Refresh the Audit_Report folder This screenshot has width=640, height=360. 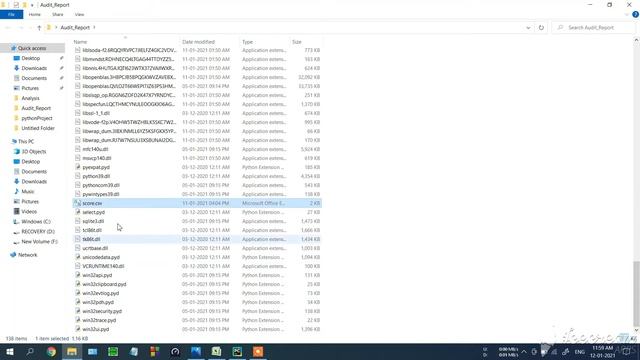point(541,27)
